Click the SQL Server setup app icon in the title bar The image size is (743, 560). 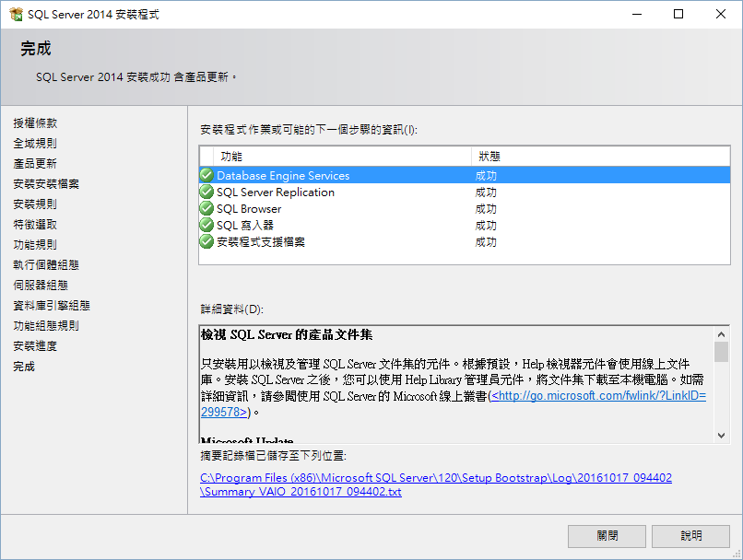[x=16, y=14]
